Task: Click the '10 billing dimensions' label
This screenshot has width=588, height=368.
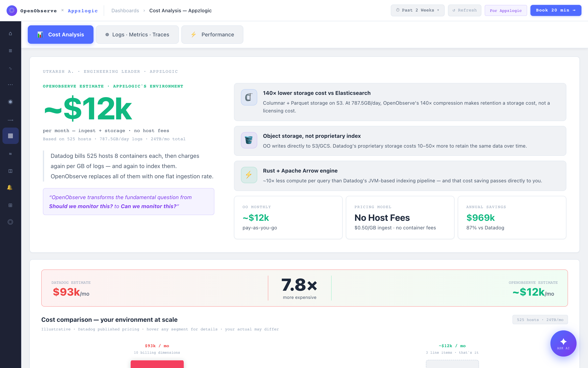Action: tap(157, 352)
